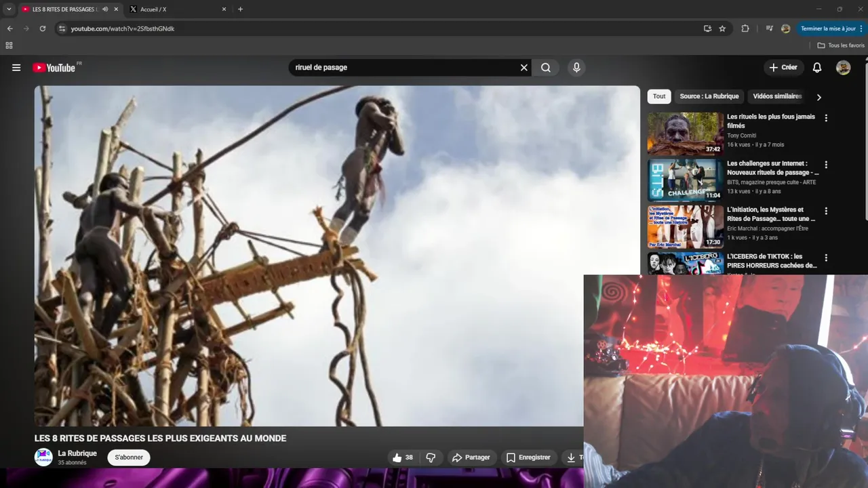Click the main video player area
868x488 pixels.
point(337,256)
